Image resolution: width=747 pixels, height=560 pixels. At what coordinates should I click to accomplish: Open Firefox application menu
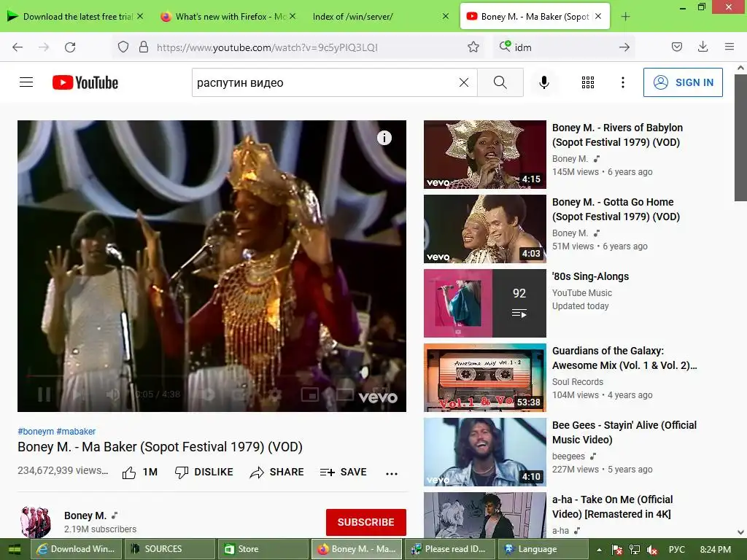[729, 47]
